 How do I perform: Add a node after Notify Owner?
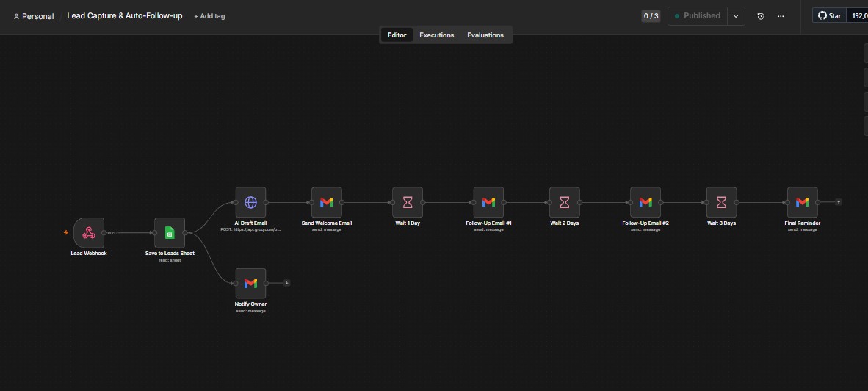286,283
